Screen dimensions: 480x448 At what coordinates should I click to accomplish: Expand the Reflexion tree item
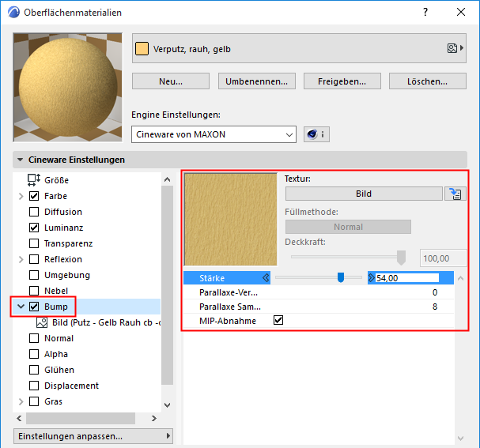pos(21,259)
